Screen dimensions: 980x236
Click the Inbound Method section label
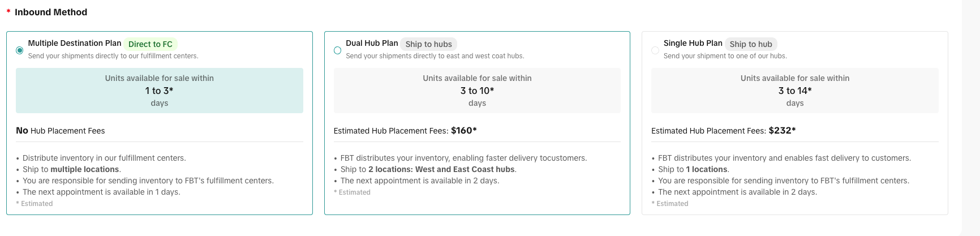50,12
